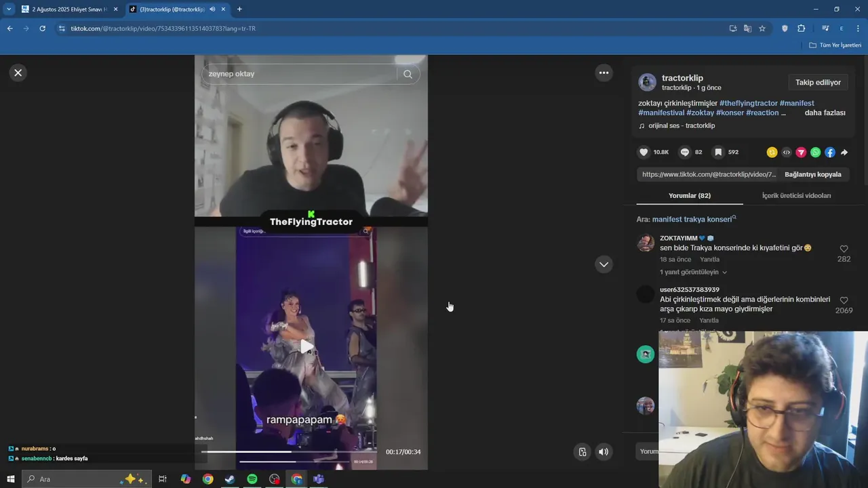Reload the TikTok page
This screenshot has height=488, width=868.
click(x=42, y=28)
